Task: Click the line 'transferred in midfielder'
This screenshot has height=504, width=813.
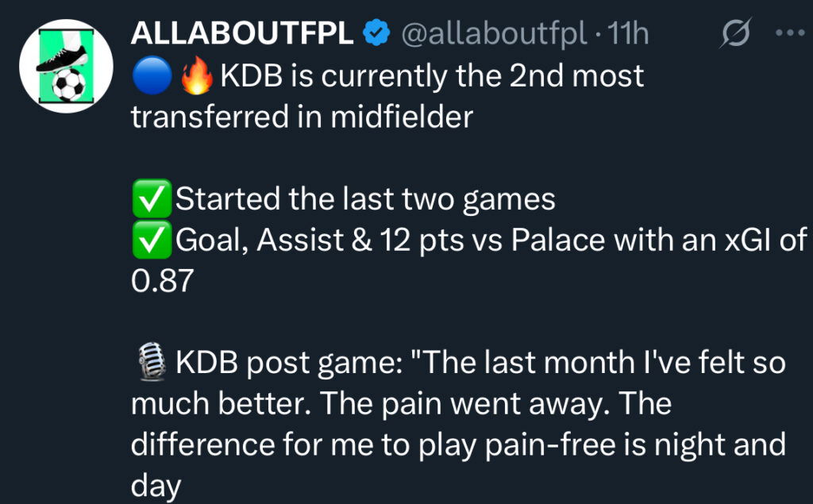Action: pyautogui.click(x=302, y=117)
